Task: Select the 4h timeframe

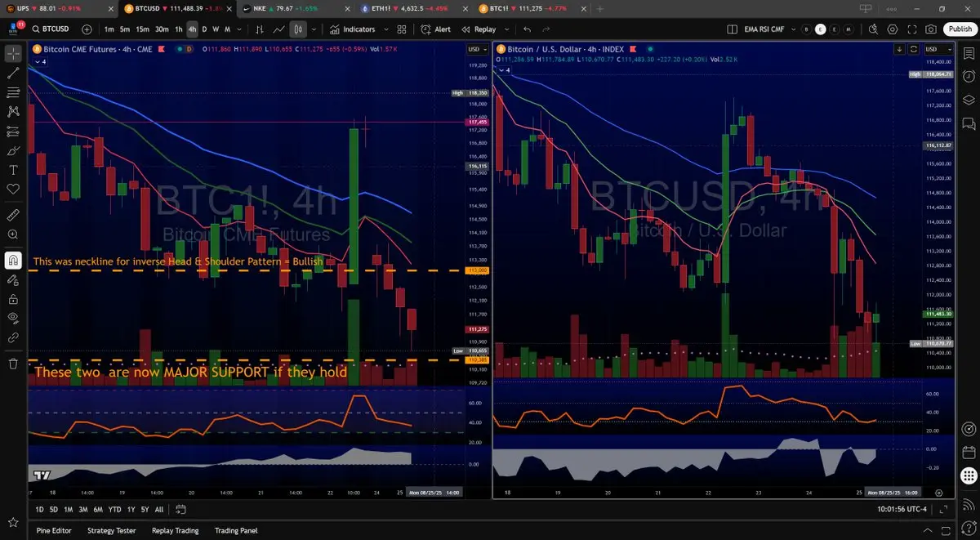Action: (193, 29)
